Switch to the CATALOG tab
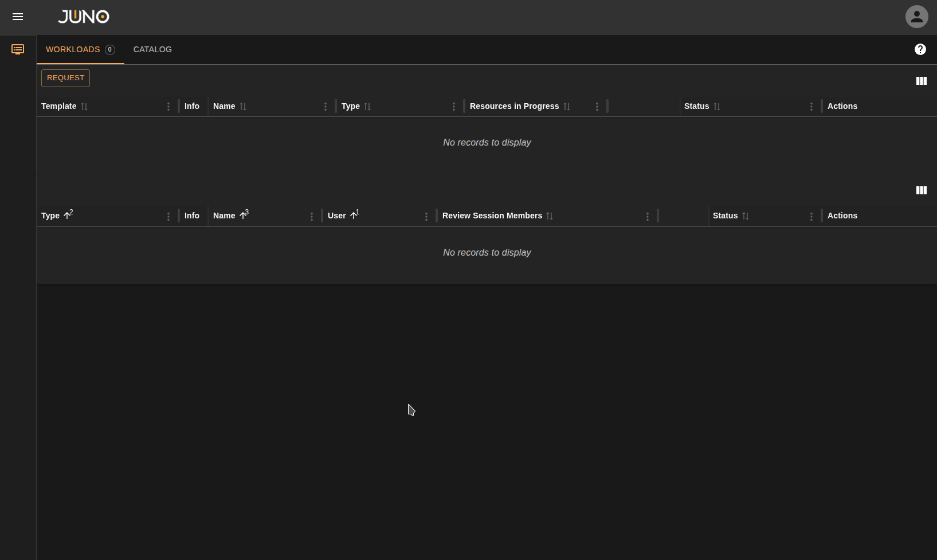Image resolution: width=937 pixels, height=560 pixels. (152, 49)
